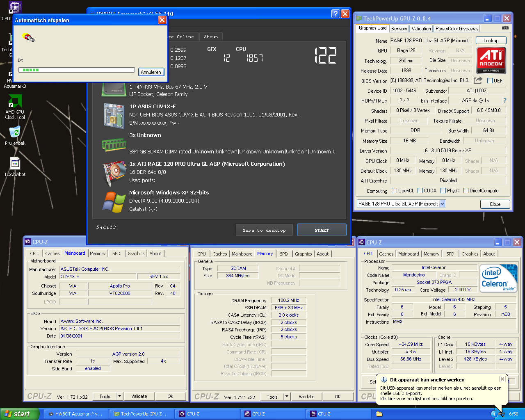Switch to the Validation tab in GPU-Z
The height and width of the screenshot is (420, 525).
point(421,29)
